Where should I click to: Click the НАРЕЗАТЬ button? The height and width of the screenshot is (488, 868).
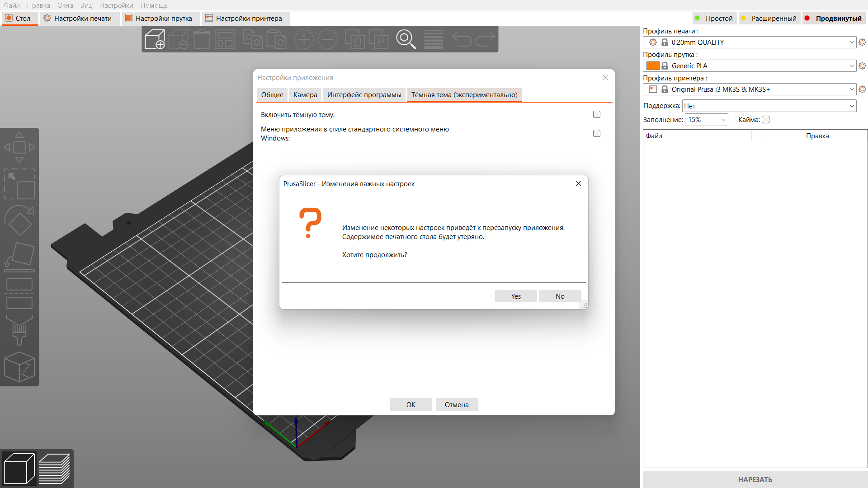click(x=755, y=479)
